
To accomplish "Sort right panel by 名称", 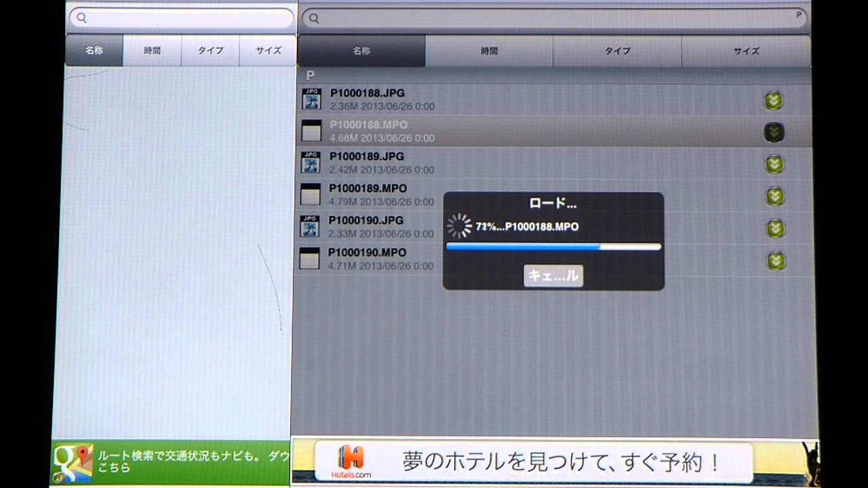I will [x=361, y=51].
